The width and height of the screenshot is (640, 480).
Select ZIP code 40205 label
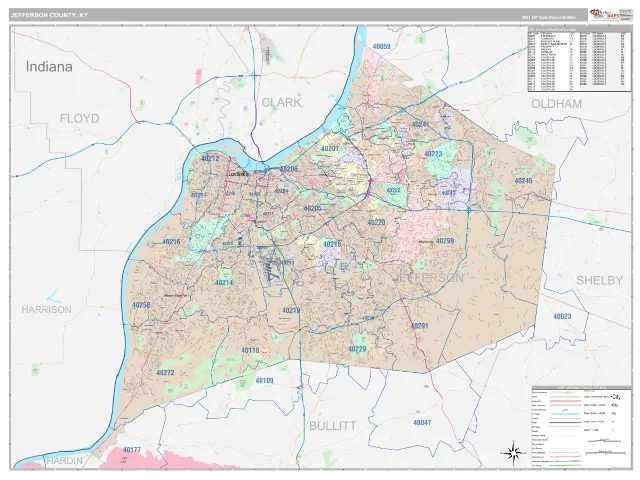(313, 209)
